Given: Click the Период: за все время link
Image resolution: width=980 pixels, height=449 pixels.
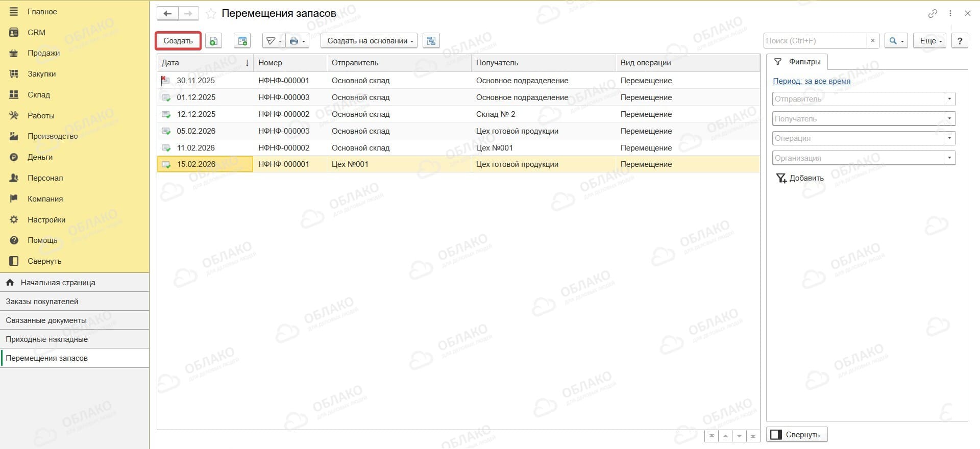Looking at the screenshot, I should [x=812, y=81].
